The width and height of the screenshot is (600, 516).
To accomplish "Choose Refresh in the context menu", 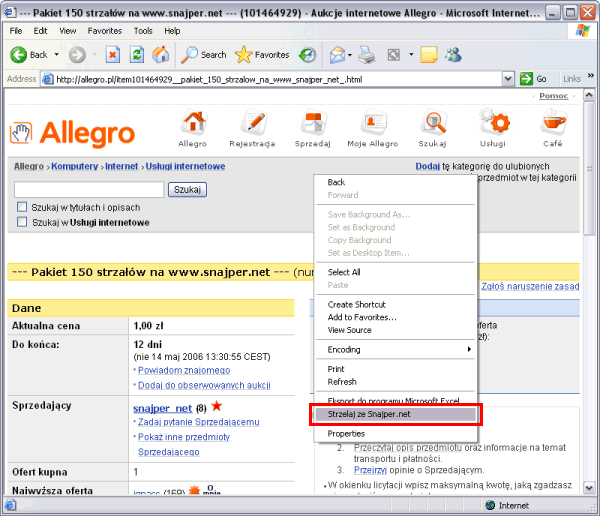I will point(396,382).
